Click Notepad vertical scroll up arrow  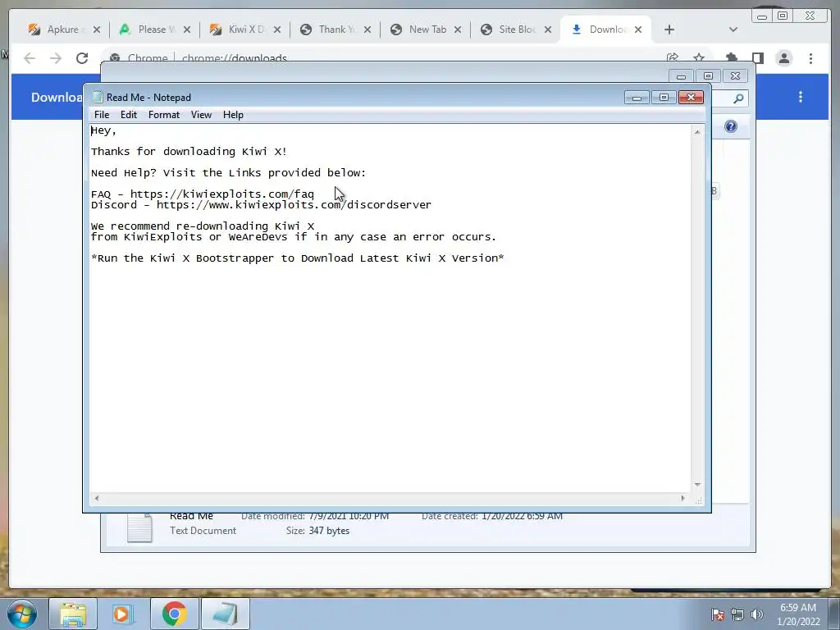click(697, 132)
